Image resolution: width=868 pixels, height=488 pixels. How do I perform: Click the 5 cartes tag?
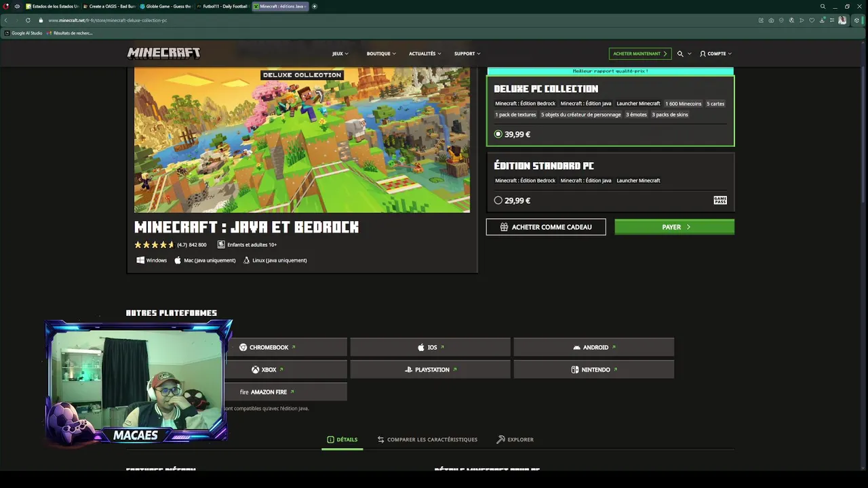coord(715,104)
